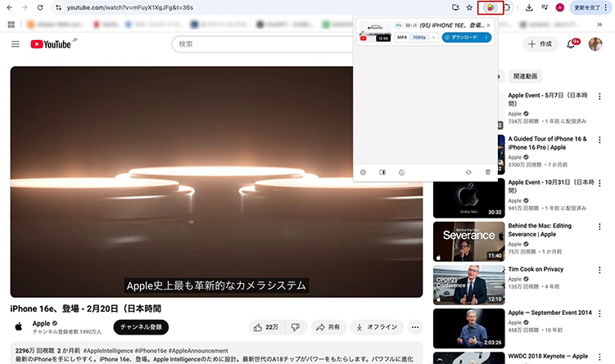Image resolution: width=615 pixels, height=364 pixels.
Task: Open WWDC 2018 Keynote video title
Action: pyautogui.click(x=548, y=356)
